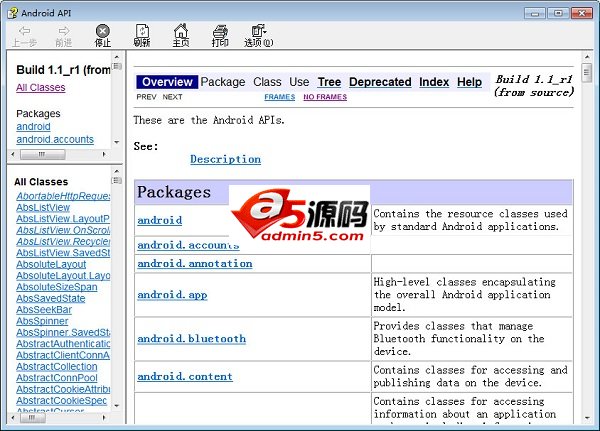600x431 pixels.
Task: Open android.app in Packages table
Action: [172, 295]
